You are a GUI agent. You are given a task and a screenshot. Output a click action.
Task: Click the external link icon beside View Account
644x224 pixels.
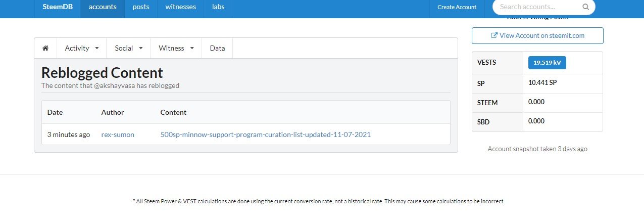pos(494,36)
